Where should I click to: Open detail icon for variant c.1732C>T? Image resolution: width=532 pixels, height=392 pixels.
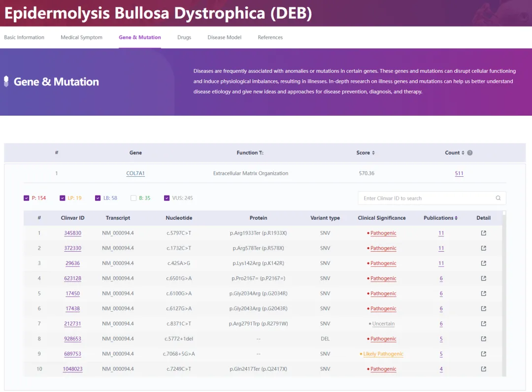coord(483,248)
